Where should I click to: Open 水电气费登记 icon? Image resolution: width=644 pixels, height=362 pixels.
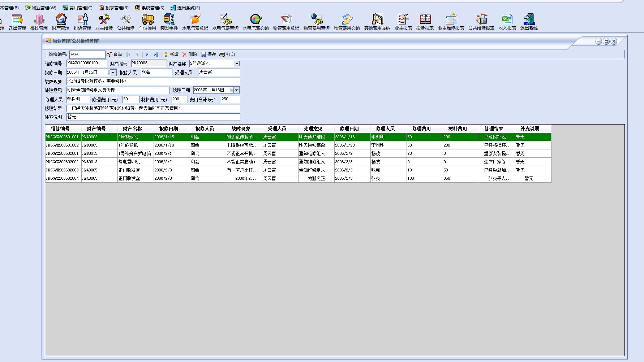click(195, 22)
